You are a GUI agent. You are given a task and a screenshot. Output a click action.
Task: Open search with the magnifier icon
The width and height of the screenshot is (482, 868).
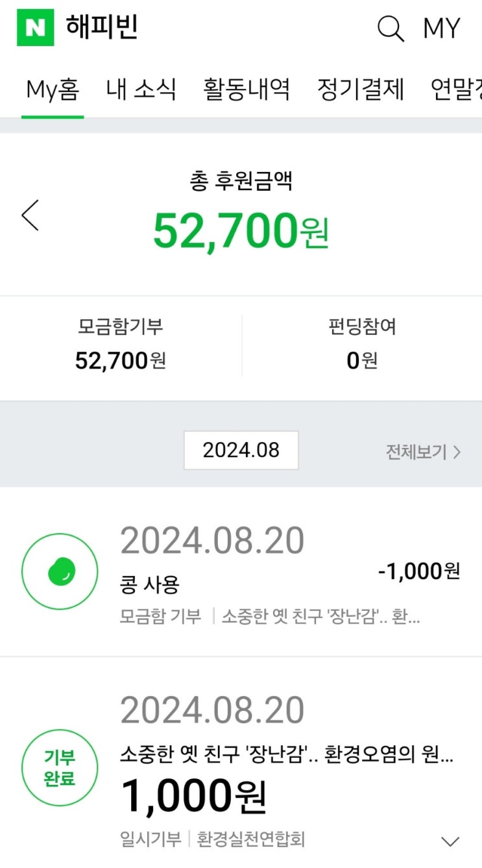coord(391,29)
